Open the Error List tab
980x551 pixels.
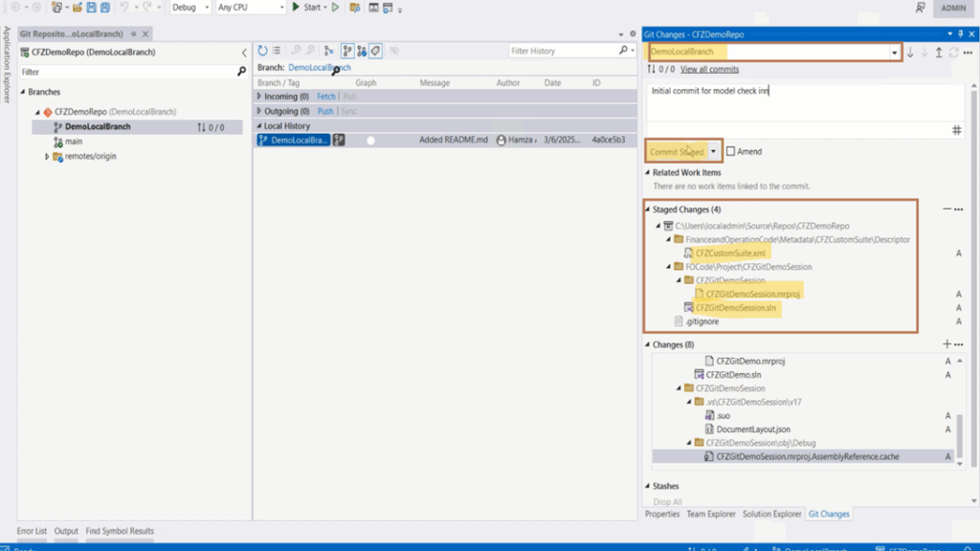pos(32,531)
